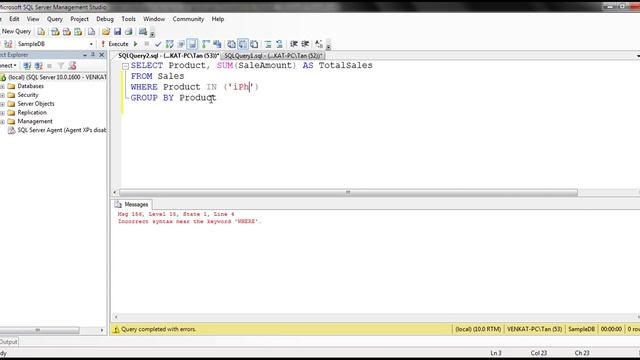Click the query editor horizontal scrollbar
This screenshot has width=640, height=360.
(x=348, y=192)
